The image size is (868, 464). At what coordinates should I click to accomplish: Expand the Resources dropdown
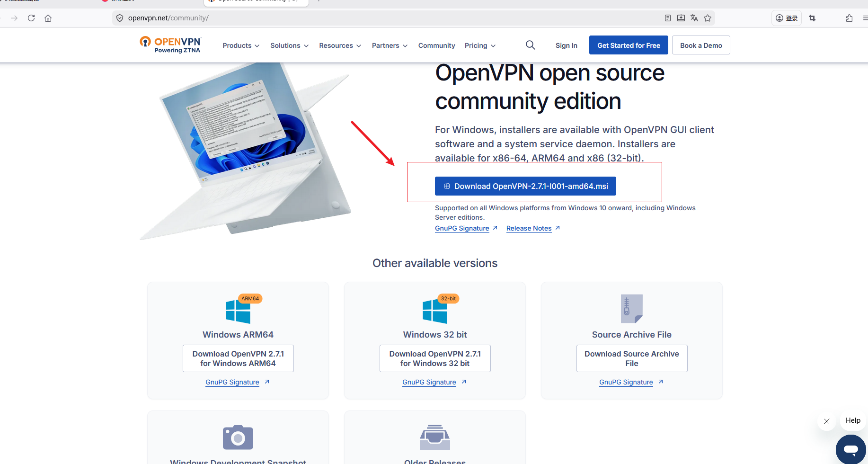tap(340, 45)
